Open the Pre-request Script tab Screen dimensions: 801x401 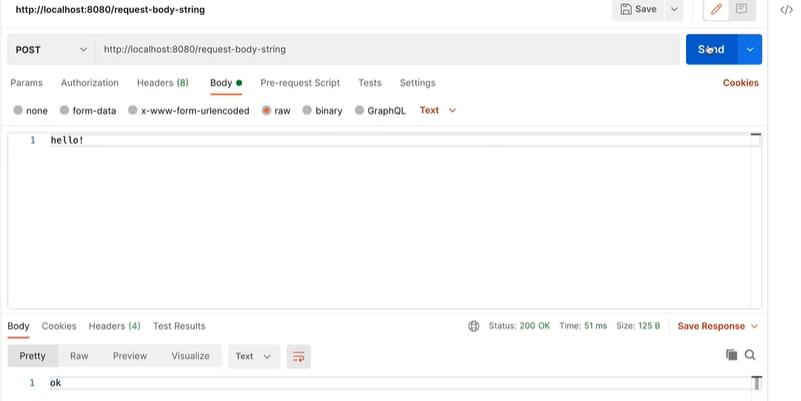click(300, 83)
